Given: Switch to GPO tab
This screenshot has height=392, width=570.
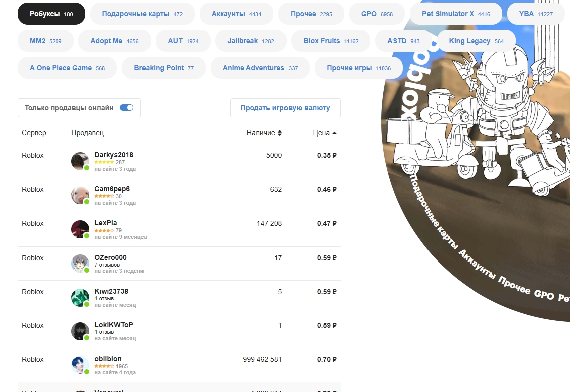Looking at the screenshot, I should click(377, 14).
